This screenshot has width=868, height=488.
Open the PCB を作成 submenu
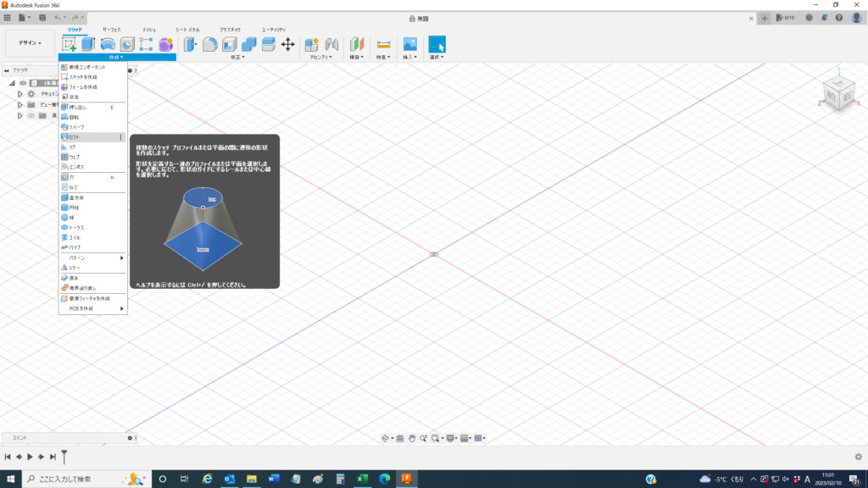pyautogui.click(x=93, y=308)
